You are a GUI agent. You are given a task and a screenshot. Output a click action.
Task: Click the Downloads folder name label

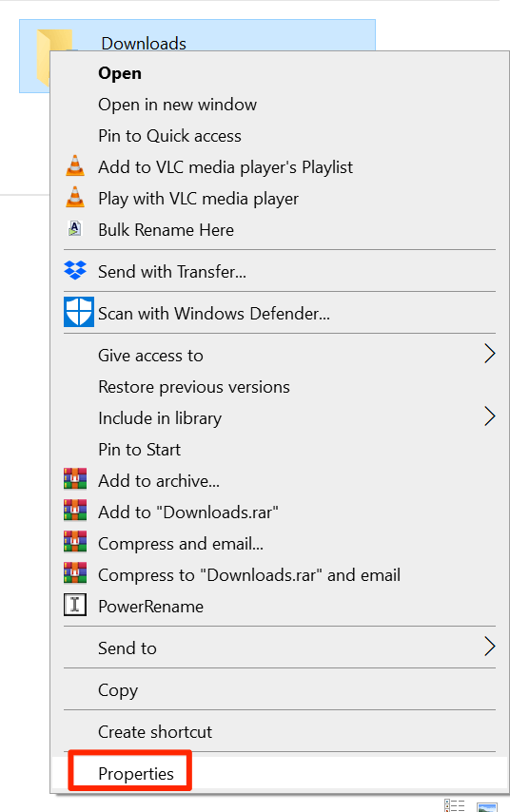[x=144, y=43]
